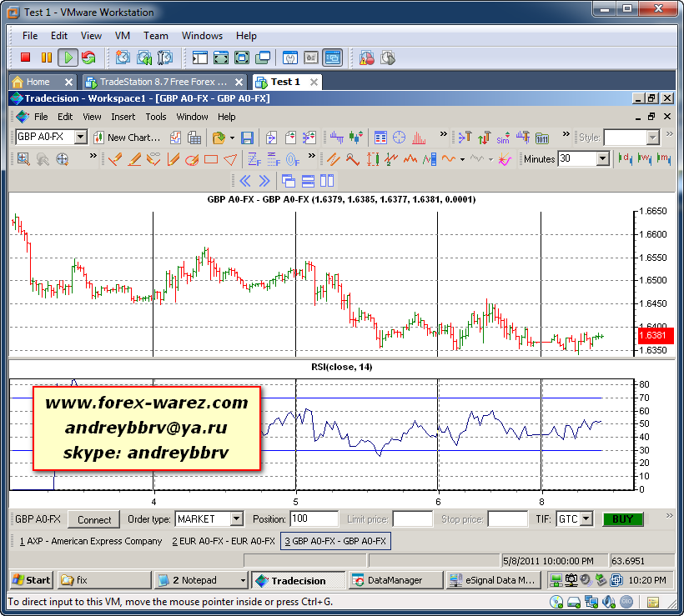Click the Sim simulation icon

[503, 138]
